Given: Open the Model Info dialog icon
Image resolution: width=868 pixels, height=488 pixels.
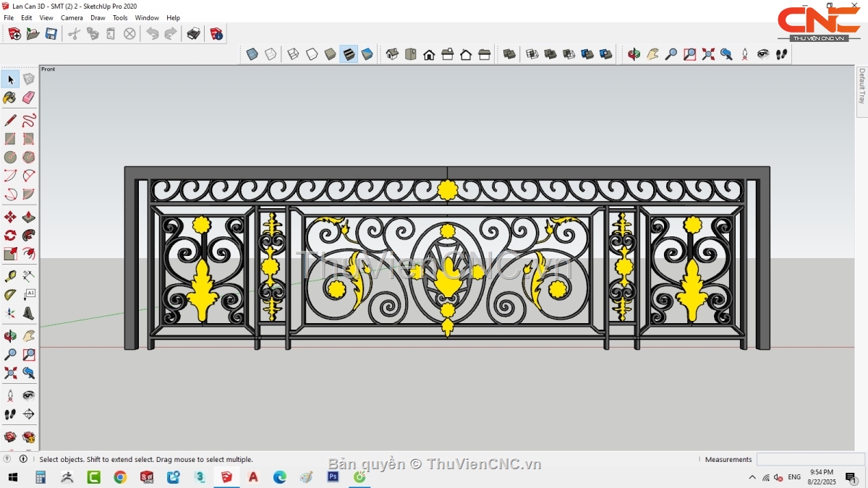Looking at the screenshot, I should [x=216, y=34].
